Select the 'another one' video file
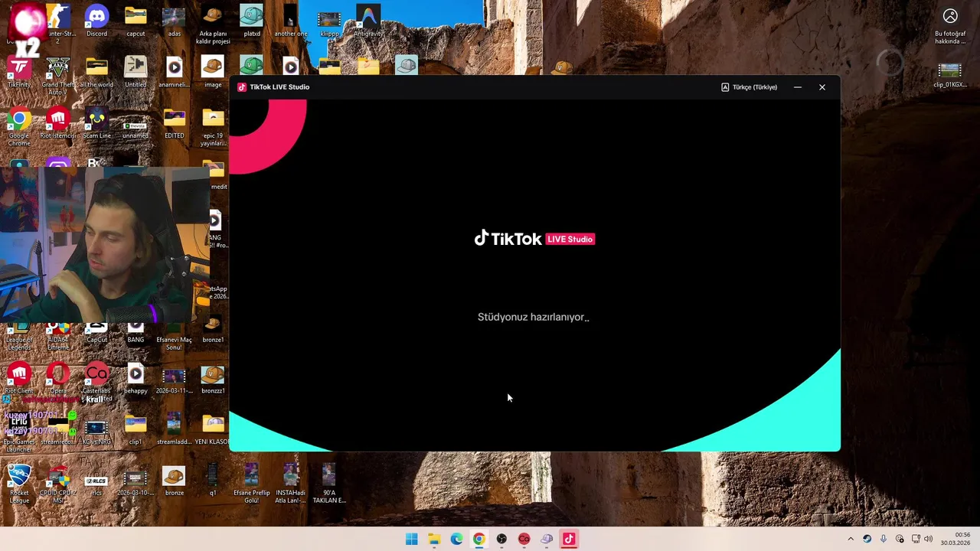The image size is (980, 551). click(x=290, y=21)
